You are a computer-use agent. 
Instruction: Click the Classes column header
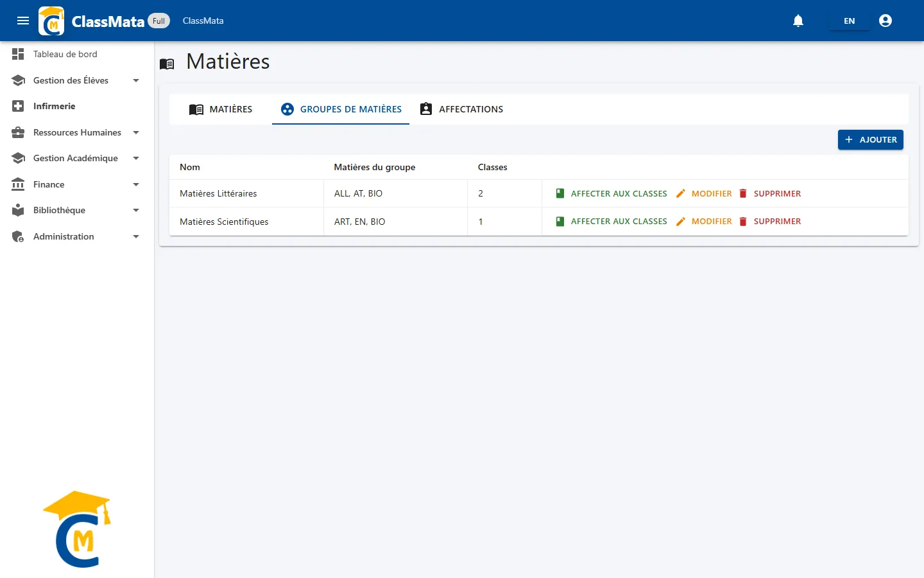point(493,167)
